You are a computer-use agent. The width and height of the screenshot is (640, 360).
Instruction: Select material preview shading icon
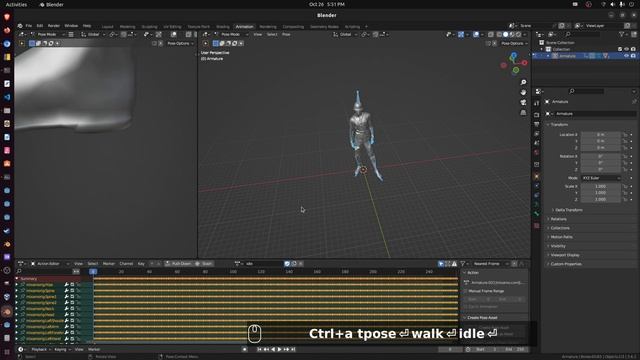512,35
